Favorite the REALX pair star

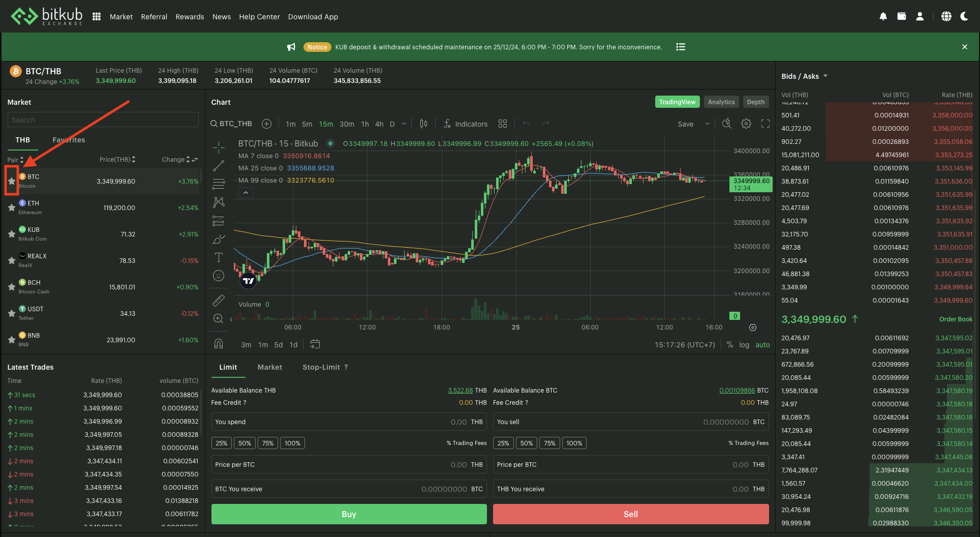(12, 260)
